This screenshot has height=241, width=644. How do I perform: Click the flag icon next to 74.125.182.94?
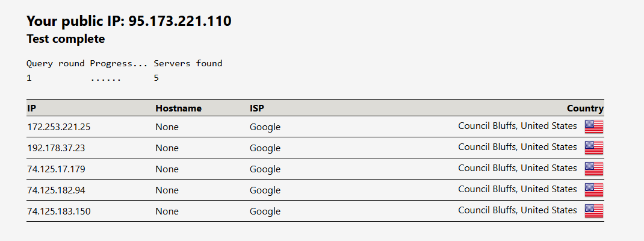(x=593, y=190)
